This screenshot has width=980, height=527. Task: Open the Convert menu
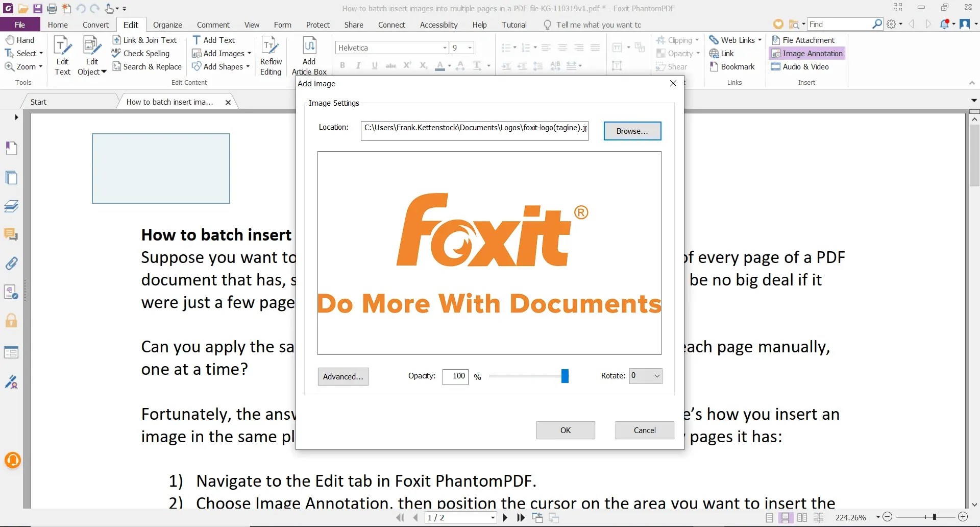95,25
